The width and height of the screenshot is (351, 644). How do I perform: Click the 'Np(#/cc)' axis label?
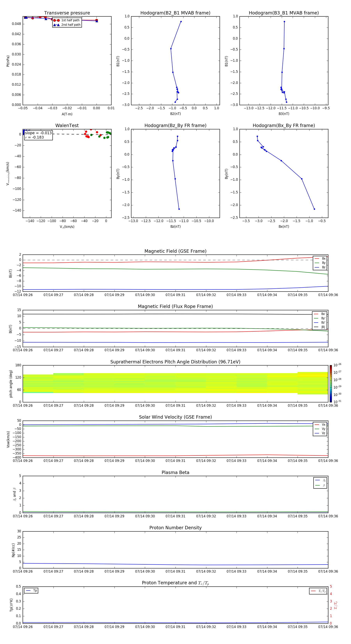[13, 550]
